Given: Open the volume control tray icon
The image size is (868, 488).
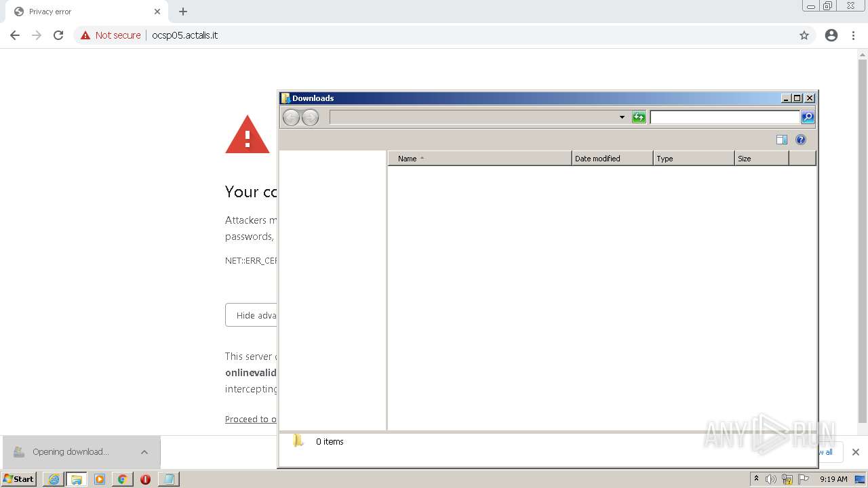Looking at the screenshot, I should (x=771, y=479).
